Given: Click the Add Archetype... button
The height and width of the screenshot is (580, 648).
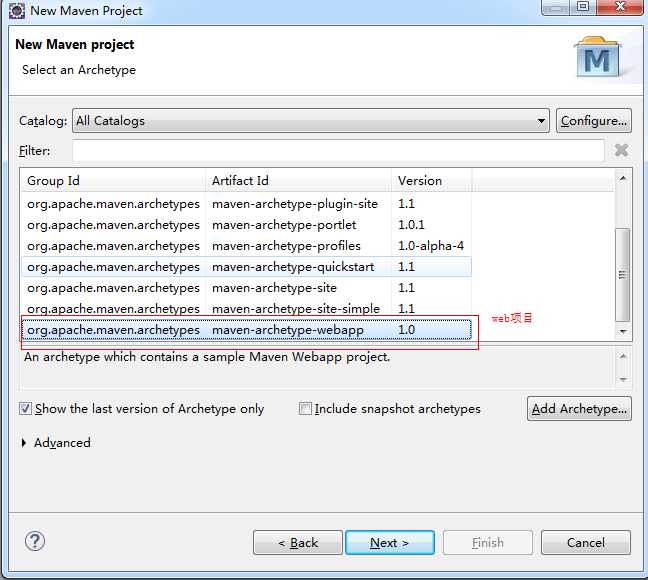Looking at the screenshot, I should click(579, 409).
